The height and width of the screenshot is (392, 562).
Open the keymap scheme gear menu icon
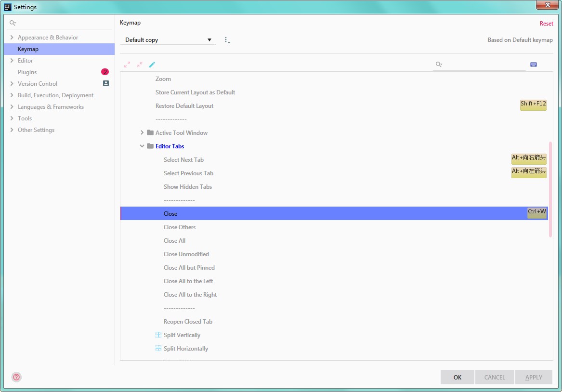[x=227, y=40]
